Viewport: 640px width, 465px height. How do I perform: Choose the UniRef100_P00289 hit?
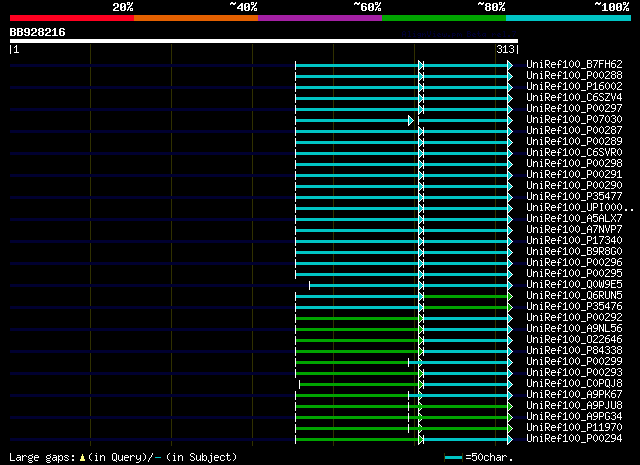(574, 142)
